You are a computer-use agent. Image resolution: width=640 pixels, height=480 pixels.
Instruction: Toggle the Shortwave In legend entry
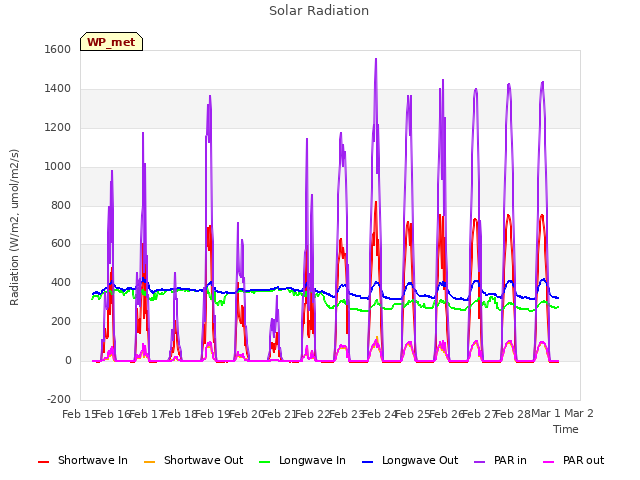(x=83, y=460)
